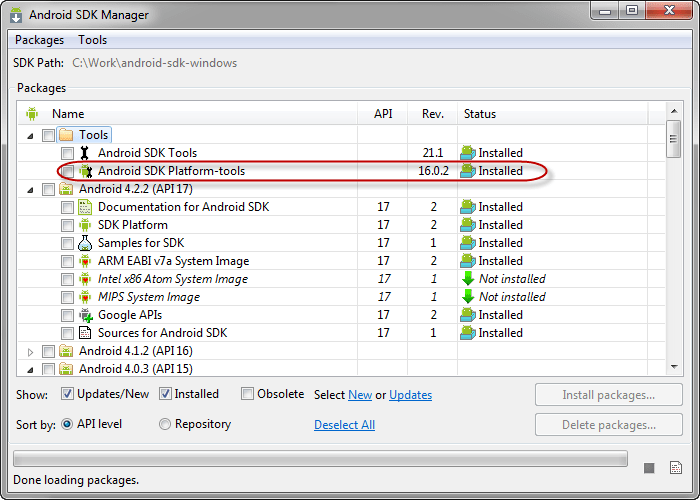This screenshot has width=700, height=500.
Task: Check the Tools group checkbox
Action: 48,135
